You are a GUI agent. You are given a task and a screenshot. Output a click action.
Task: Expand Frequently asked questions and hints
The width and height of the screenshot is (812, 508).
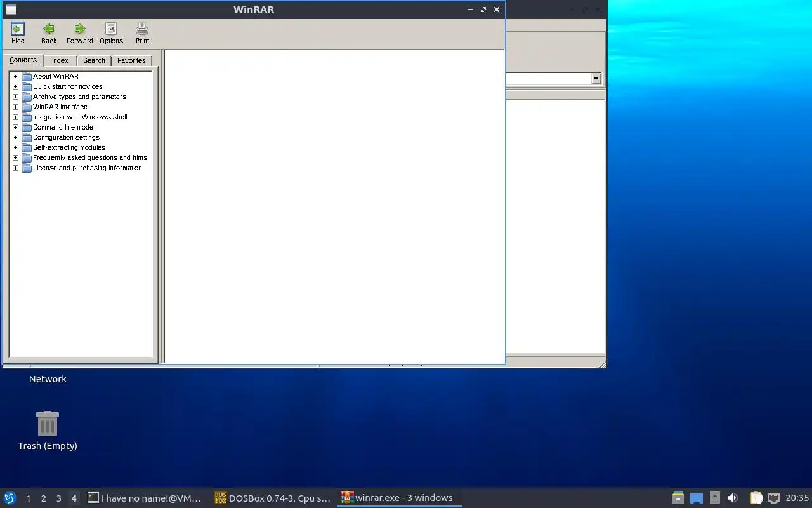(x=16, y=157)
